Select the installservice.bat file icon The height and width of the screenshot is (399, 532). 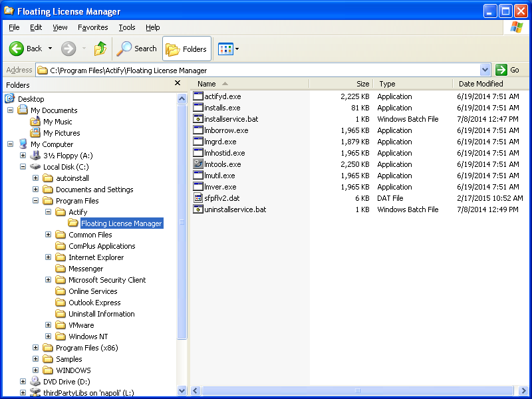click(x=198, y=119)
